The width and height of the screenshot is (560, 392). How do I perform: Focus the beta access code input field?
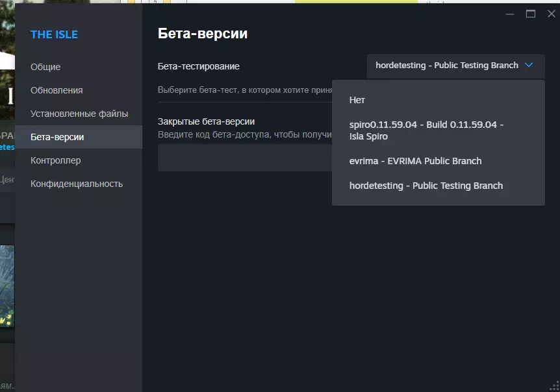(x=245, y=158)
